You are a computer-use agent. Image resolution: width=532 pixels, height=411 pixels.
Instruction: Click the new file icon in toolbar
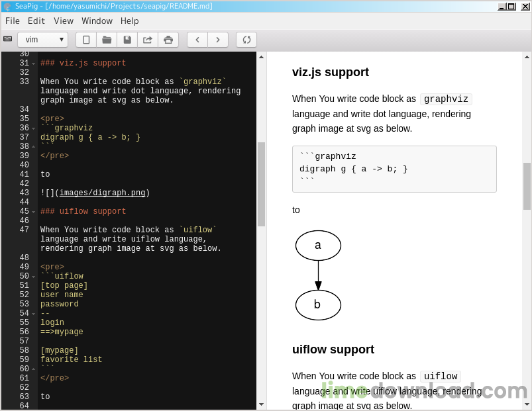click(x=86, y=40)
